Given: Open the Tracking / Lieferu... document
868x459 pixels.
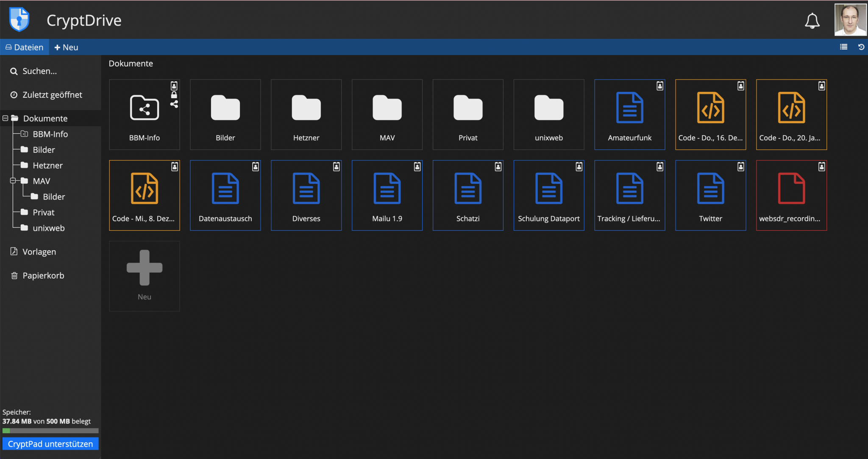Looking at the screenshot, I should [x=630, y=196].
